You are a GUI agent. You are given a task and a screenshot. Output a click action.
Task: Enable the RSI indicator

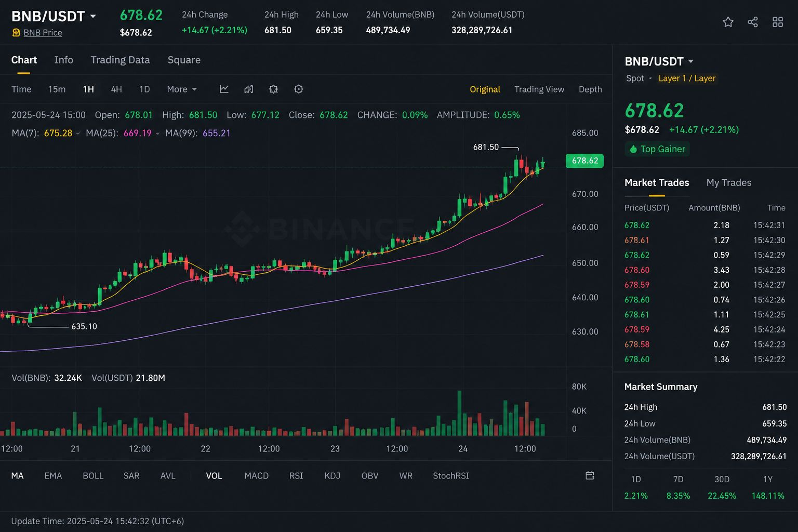[x=296, y=475]
